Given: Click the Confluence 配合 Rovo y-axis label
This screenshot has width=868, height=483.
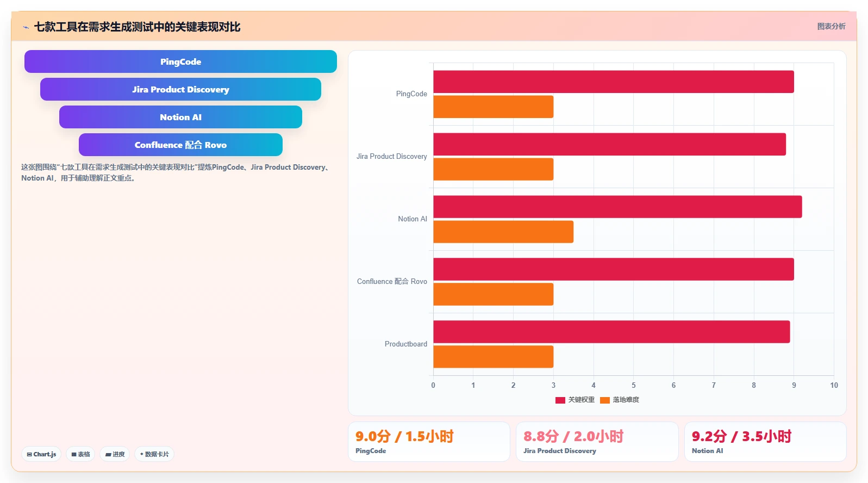Looking at the screenshot, I should point(392,282).
